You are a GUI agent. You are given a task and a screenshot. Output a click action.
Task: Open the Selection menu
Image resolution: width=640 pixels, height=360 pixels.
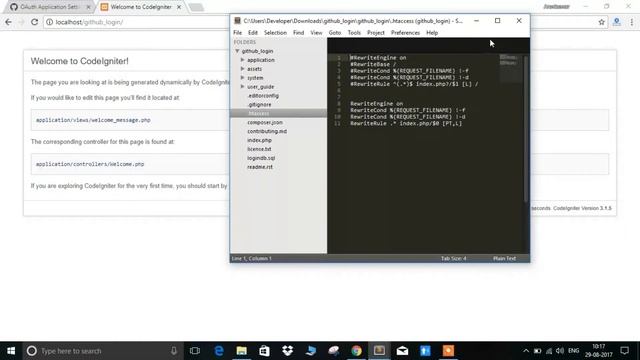tap(275, 33)
